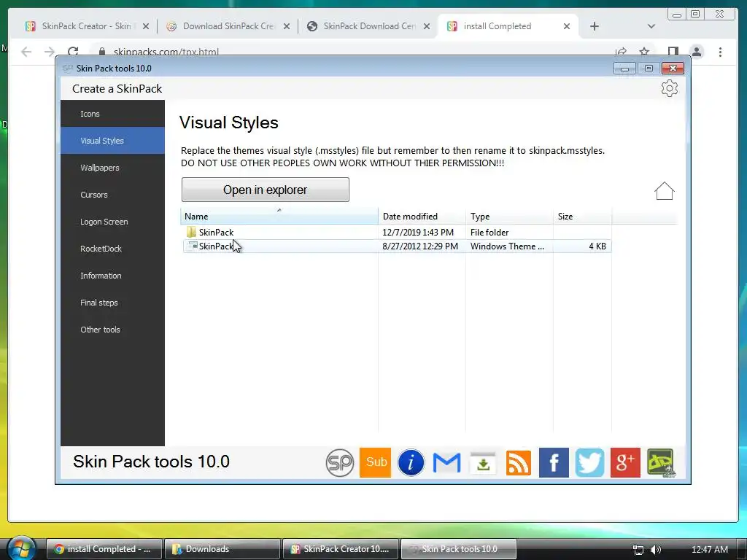
Task: Open the DeviantArt icon in footer
Action: click(x=661, y=462)
